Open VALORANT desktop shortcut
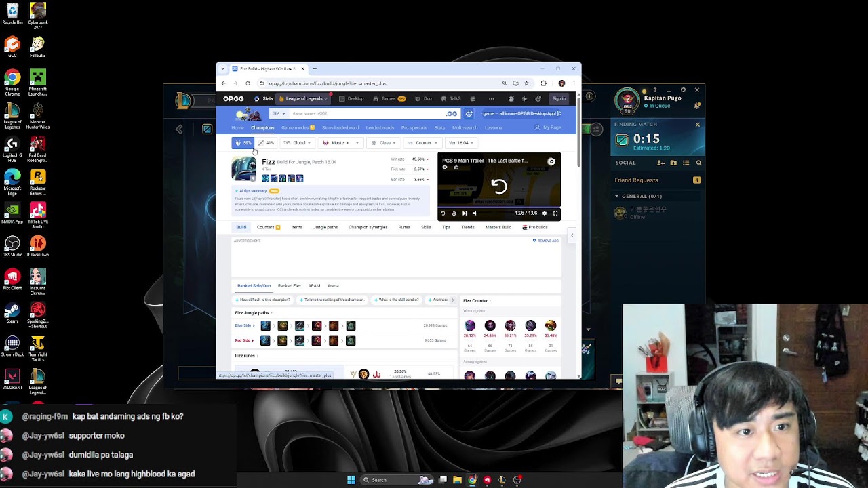This screenshot has width=868, height=488. (x=12, y=379)
